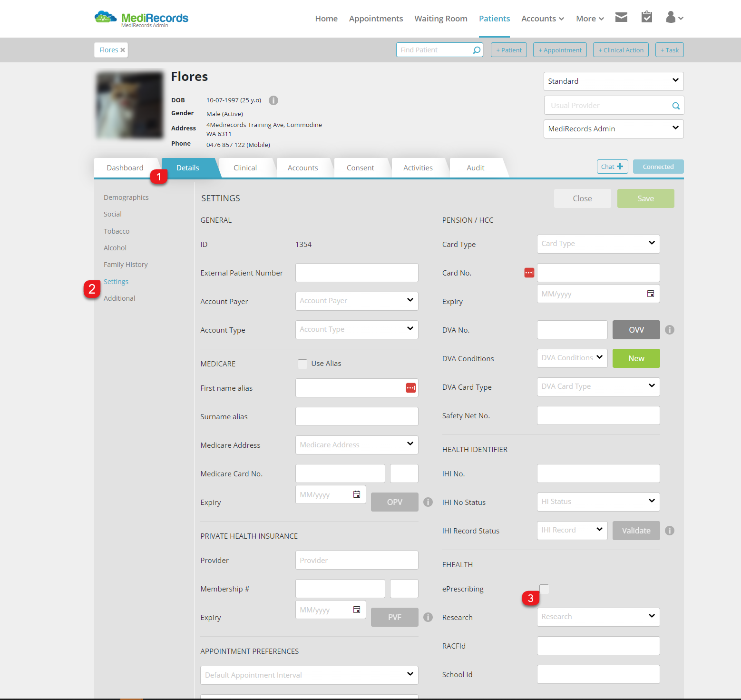Click the info icon next to DOB

pos(273,100)
